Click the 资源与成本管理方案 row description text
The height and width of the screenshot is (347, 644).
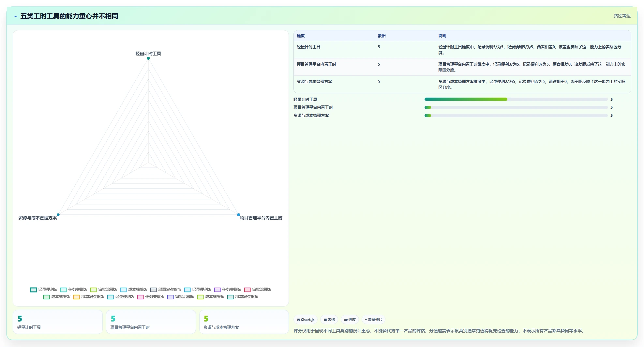532,85
